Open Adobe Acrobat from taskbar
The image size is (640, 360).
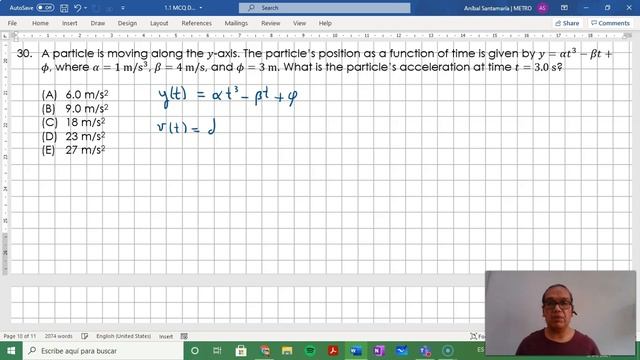point(333,351)
